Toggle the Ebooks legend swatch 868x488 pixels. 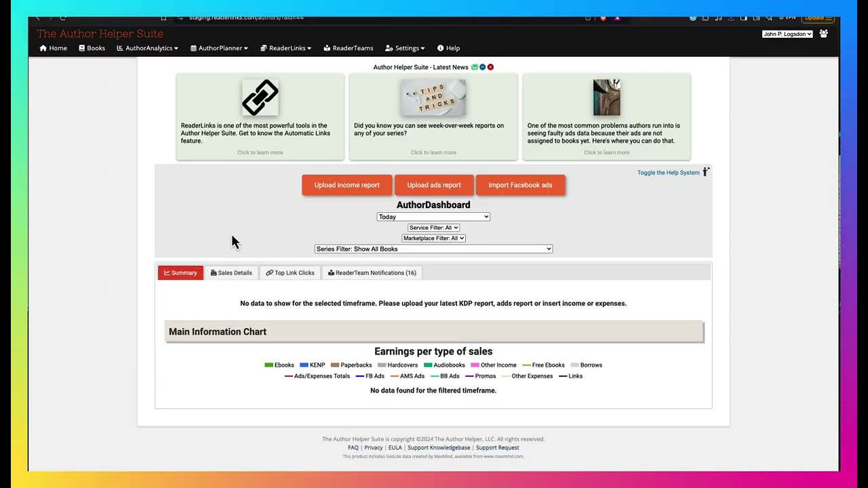point(269,365)
